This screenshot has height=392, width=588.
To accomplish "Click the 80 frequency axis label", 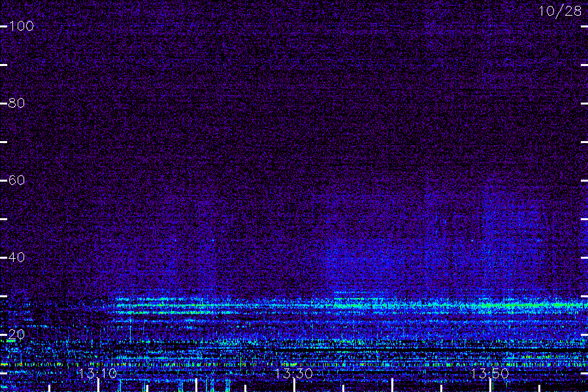I will 16,103.
